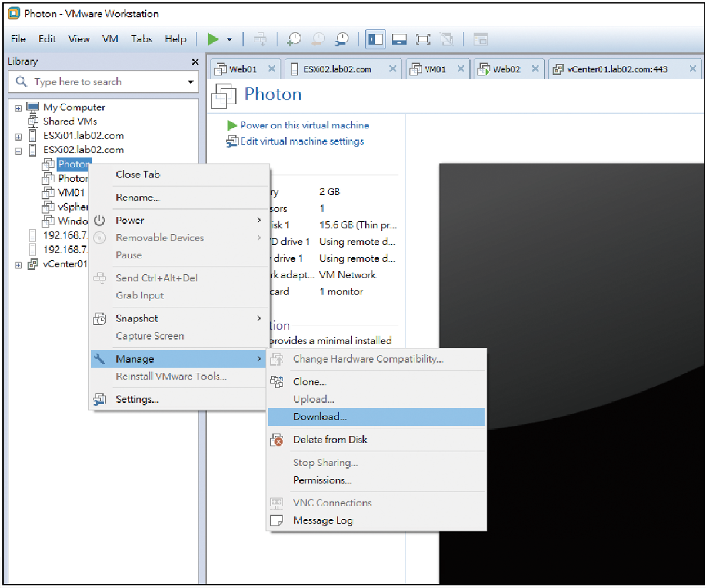Viewport: 706px width, 588px height.
Task: Enter full screen mode via toolbar icon
Action: (423, 39)
